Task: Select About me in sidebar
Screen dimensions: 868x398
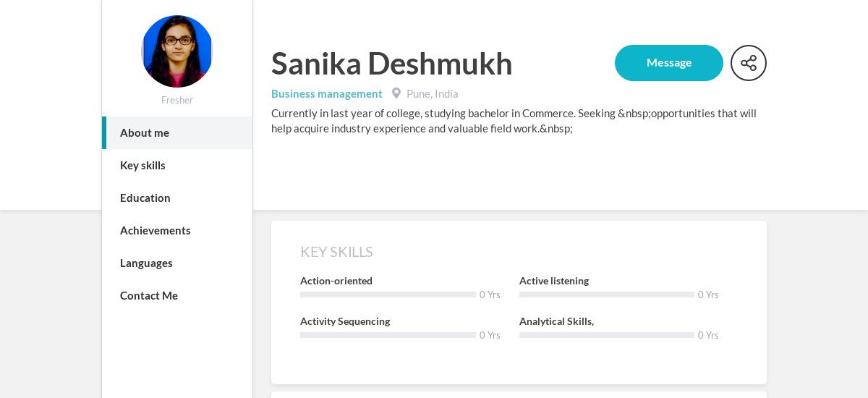Action: [177, 132]
